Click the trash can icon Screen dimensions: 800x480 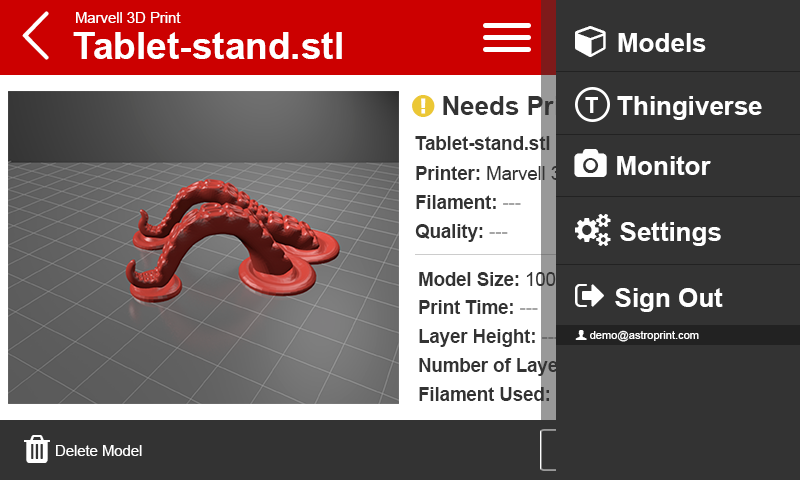pos(37,449)
